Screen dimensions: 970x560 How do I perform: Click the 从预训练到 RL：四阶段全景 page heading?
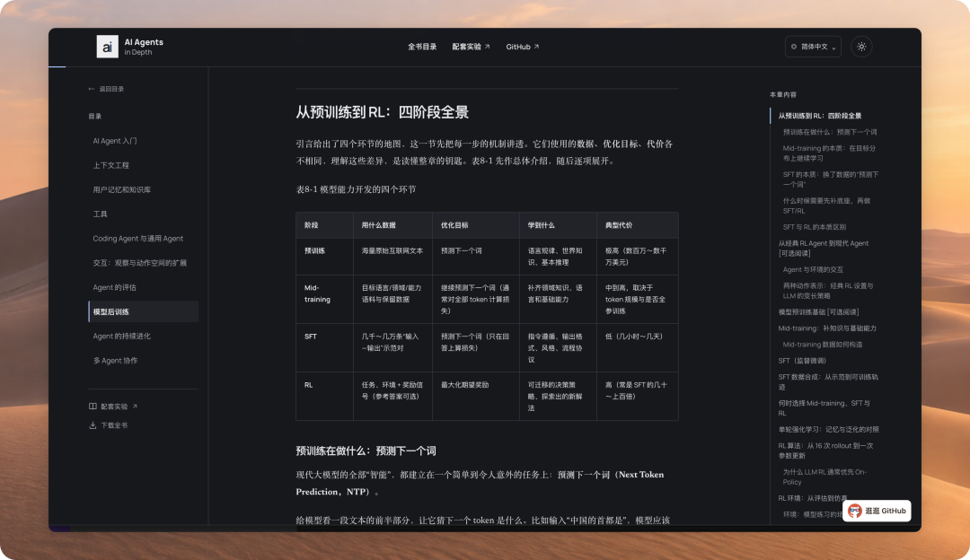[383, 112]
